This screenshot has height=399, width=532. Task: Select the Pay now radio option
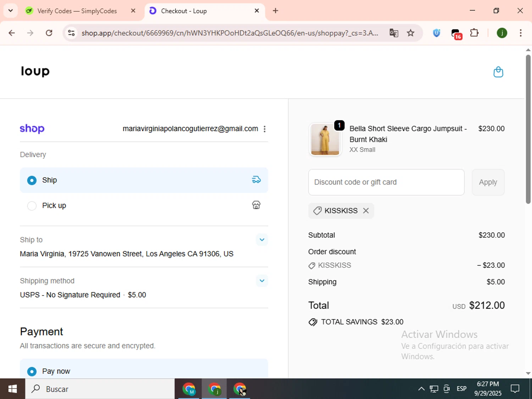[32, 371]
